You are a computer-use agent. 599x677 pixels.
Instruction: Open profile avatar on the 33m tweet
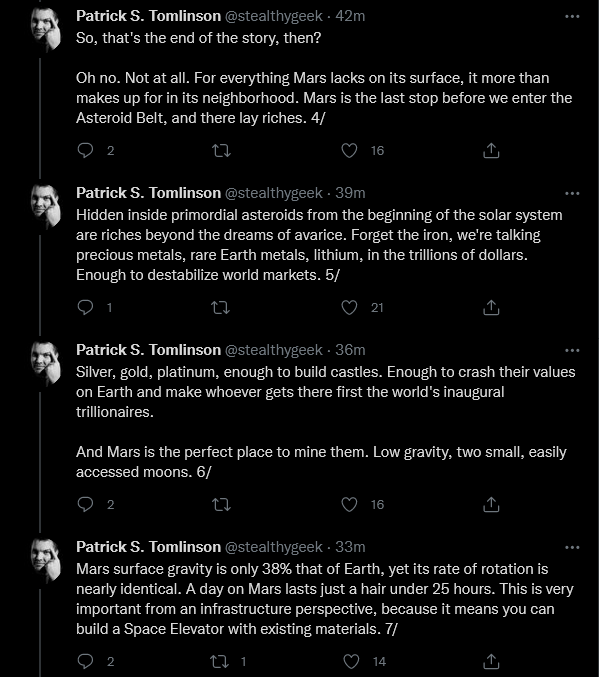coord(46,560)
